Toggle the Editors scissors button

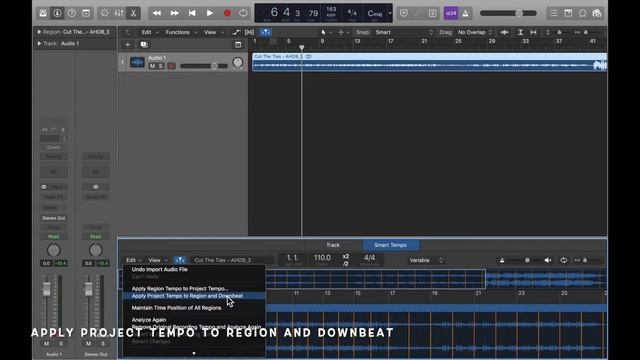coord(133,13)
